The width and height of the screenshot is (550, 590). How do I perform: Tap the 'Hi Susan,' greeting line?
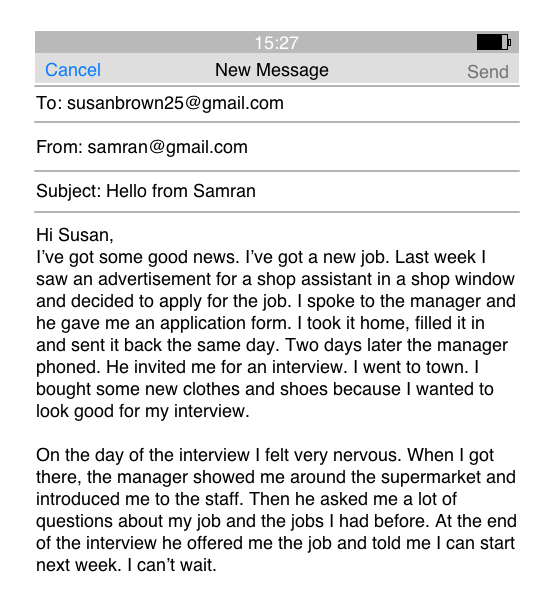point(75,235)
